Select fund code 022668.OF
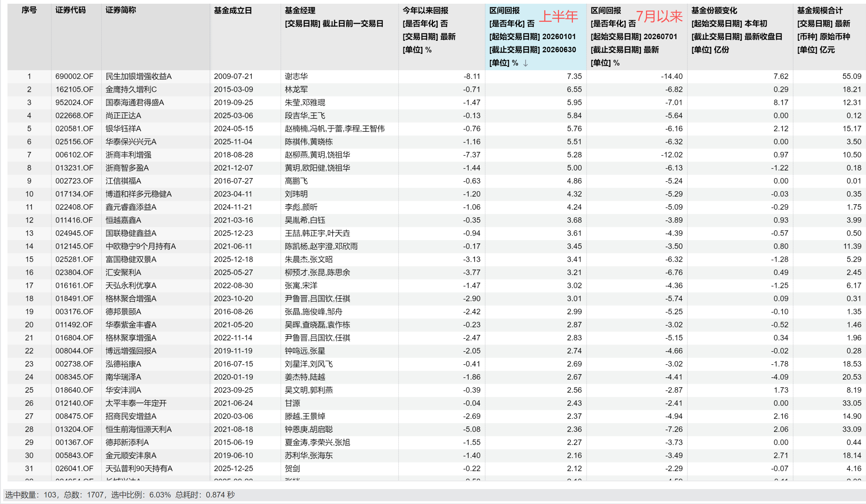The height and width of the screenshot is (504, 866). click(74, 115)
